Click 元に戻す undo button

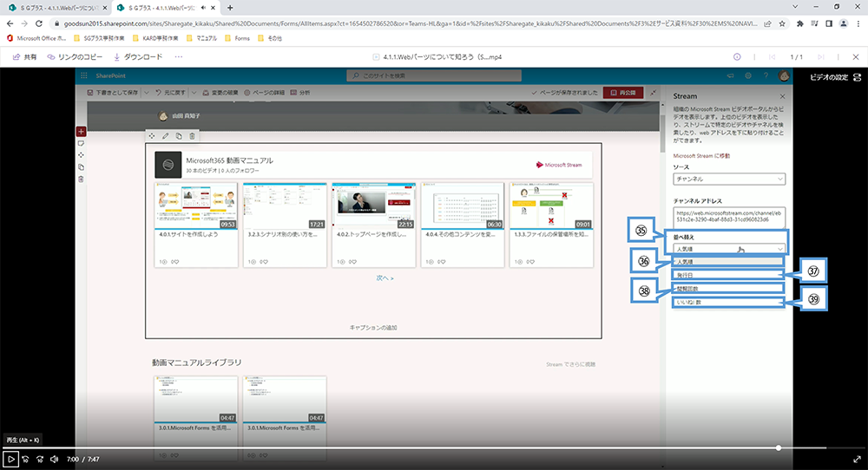(170, 93)
